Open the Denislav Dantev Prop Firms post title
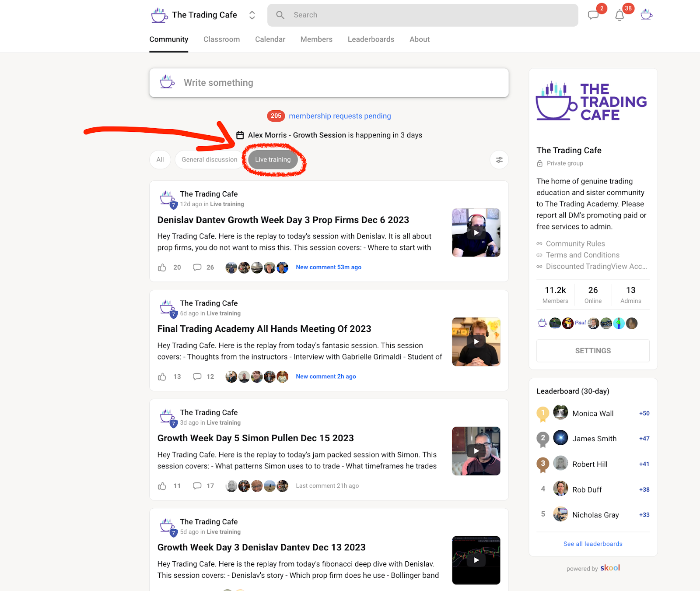 [x=283, y=220]
